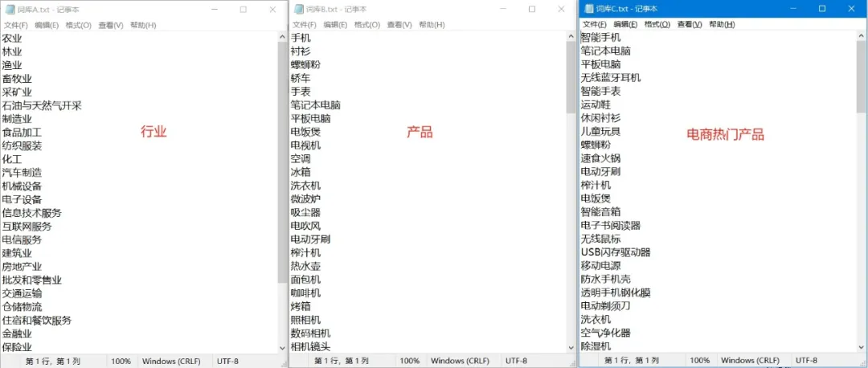Minimize the 词库C.txt window
The image size is (868, 368).
coord(792,8)
